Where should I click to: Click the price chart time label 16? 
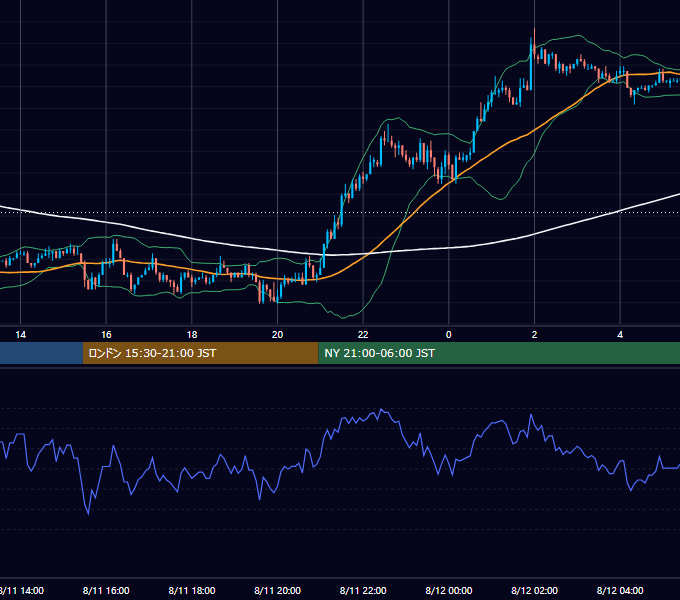[x=106, y=335]
